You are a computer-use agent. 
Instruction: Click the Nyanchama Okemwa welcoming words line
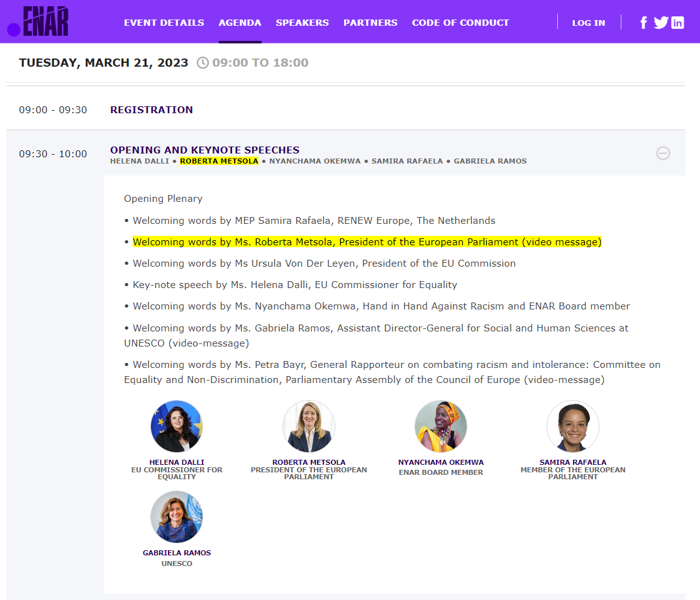381,306
